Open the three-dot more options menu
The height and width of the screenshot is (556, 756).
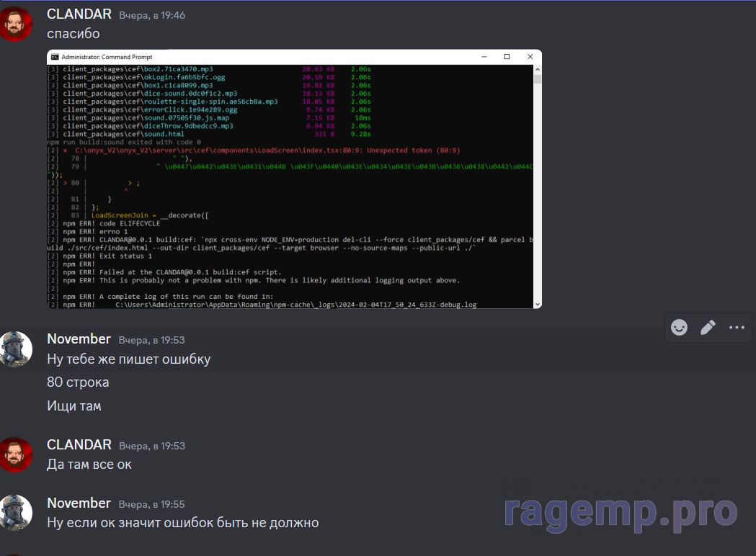pos(736,328)
